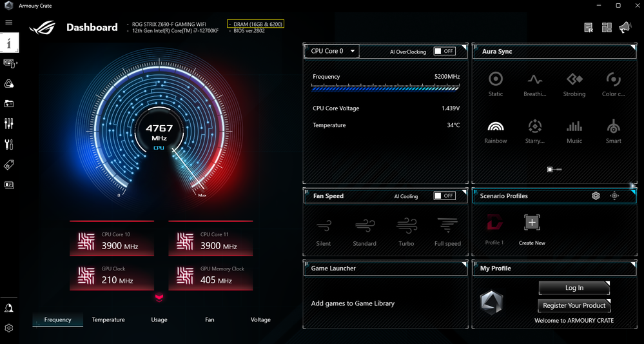Open the Device keyboard sidebar icon
This screenshot has width=644, height=344.
coord(9,63)
